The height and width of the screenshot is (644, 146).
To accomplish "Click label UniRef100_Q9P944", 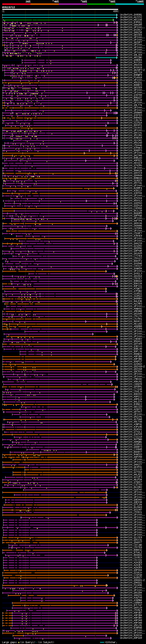I will [x=131, y=570].
